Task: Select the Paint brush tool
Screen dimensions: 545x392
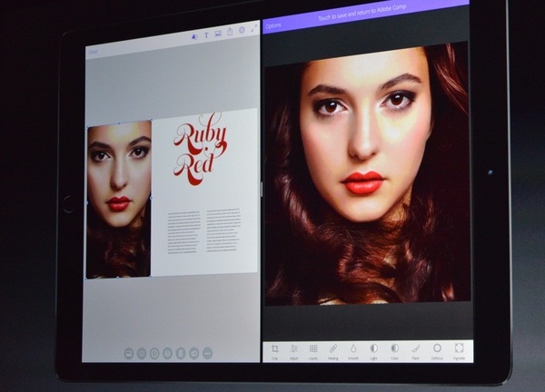Action: (x=415, y=350)
